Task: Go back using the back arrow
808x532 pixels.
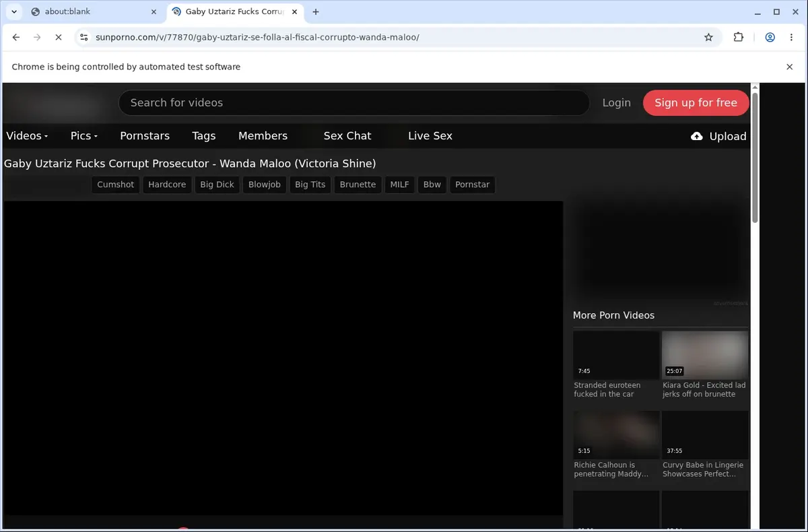Action: (16, 37)
